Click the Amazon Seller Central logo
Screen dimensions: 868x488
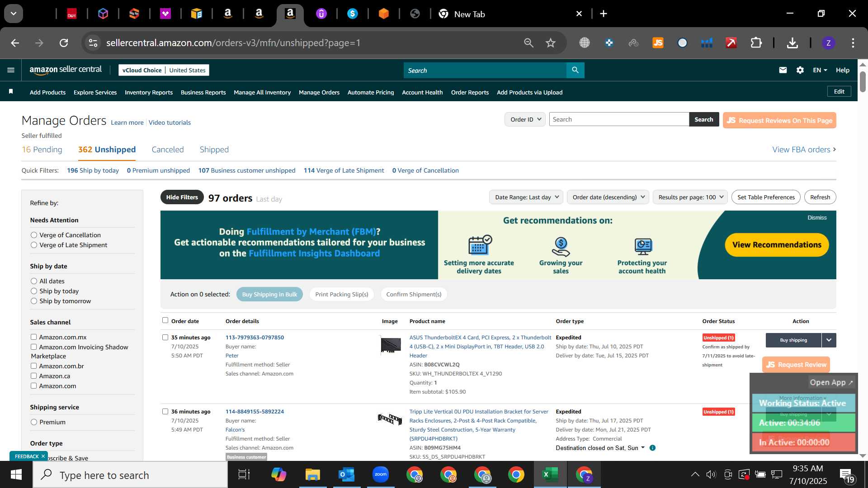pos(66,70)
